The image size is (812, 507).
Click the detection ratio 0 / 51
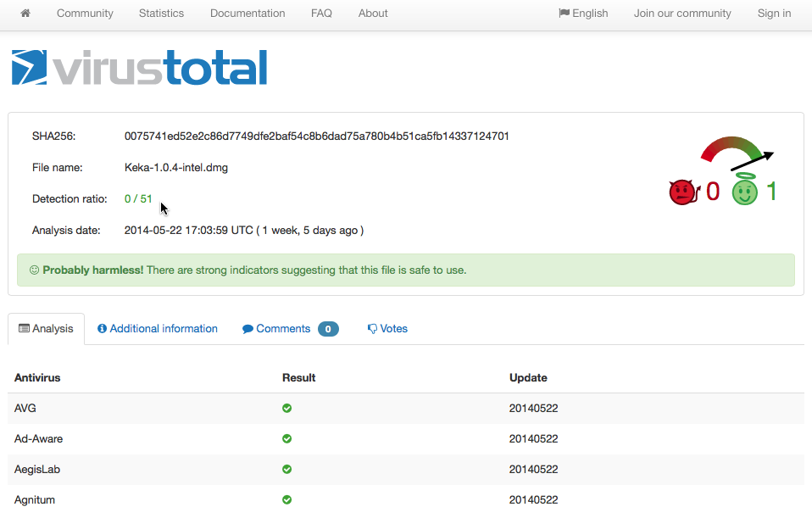click(x=138, y=199)
